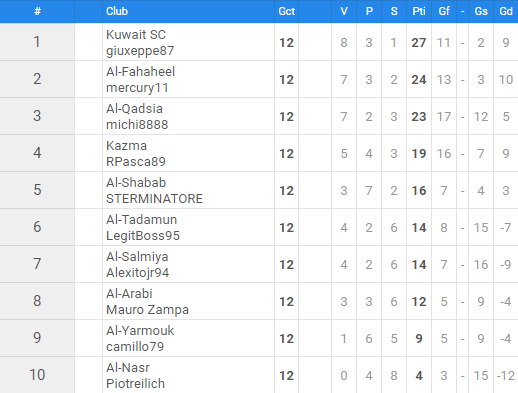Sort standings by Club column header
This screenshot has height=393, width=518.
click(117, 11)
